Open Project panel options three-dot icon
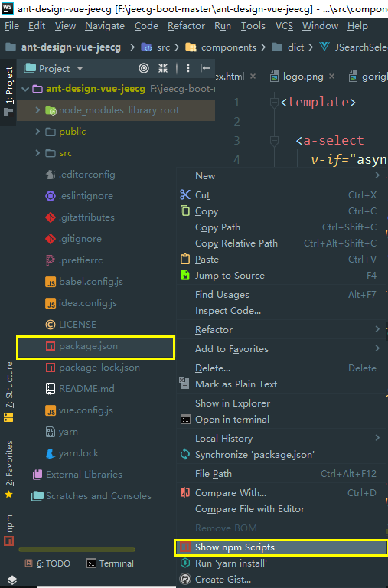388x588 pixels. click(x=187, y=68)
